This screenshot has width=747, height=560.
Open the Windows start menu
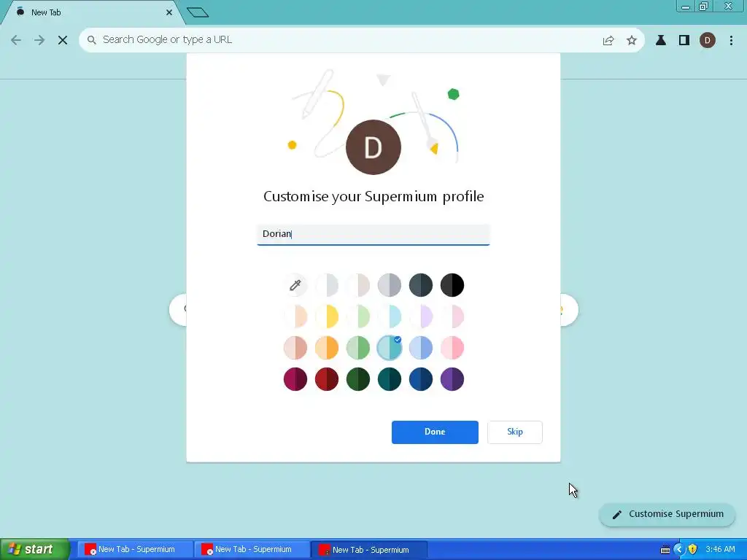tap(34, 550)
